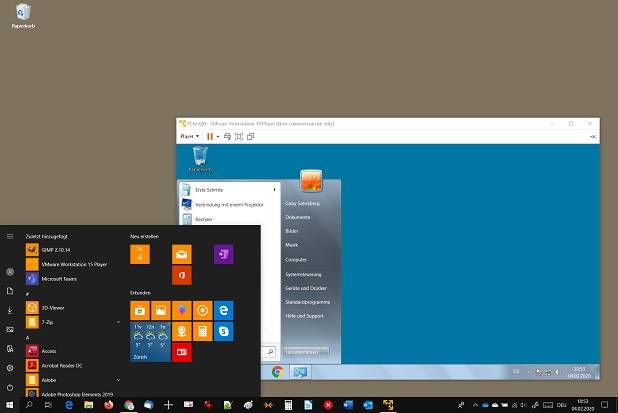Image resolution: width=618 pixels, height=413 pixels.
Task: Open the Skype tile
Action: (223, 331)
